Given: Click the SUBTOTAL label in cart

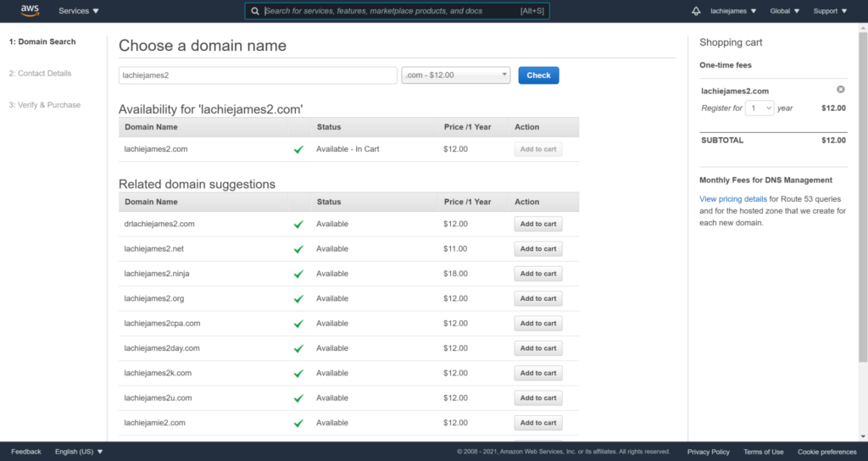Looking at the screenshot, I should [722, 140].
